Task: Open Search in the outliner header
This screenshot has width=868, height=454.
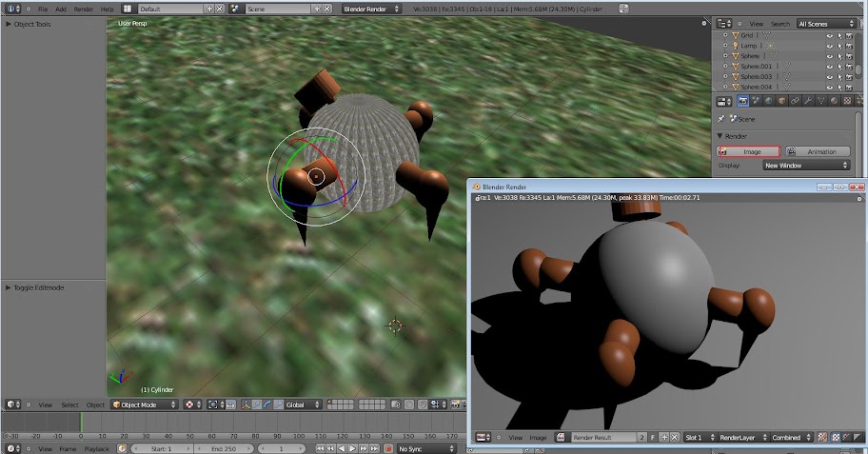Action: [780, 24]
